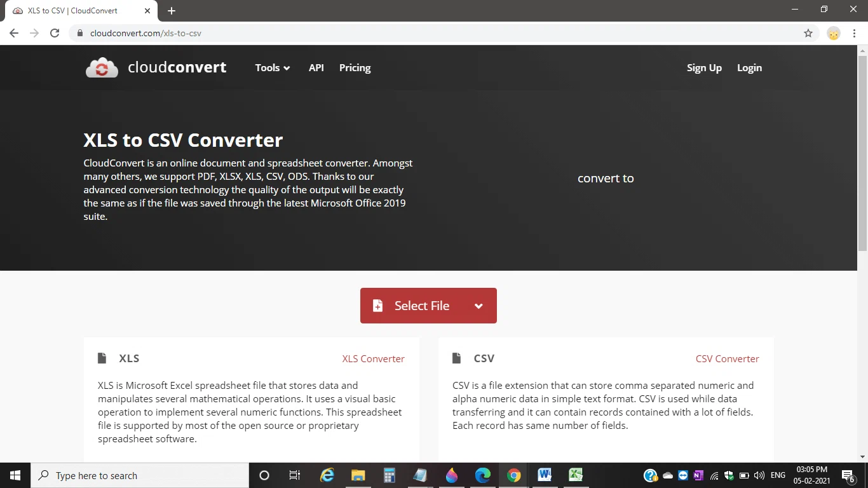The height and width of the screenshot is (488, 868).
Task: Click the scrollbar down arrow
Action: pos(862,457)
